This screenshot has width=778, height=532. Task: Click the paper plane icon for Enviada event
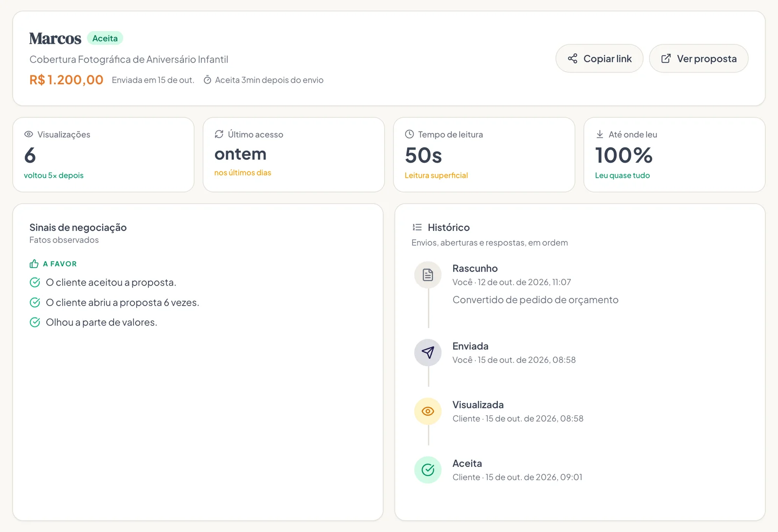click(x=428, y=353)
